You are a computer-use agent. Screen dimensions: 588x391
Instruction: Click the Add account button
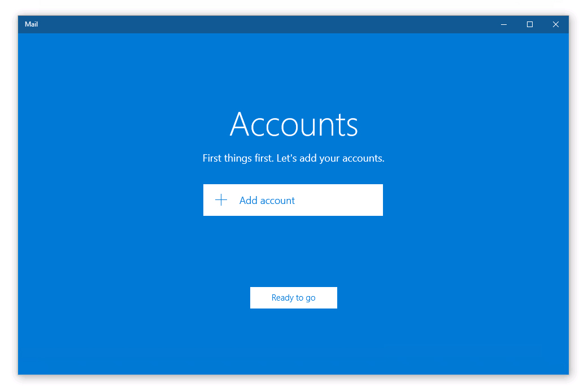pos(293,200)
